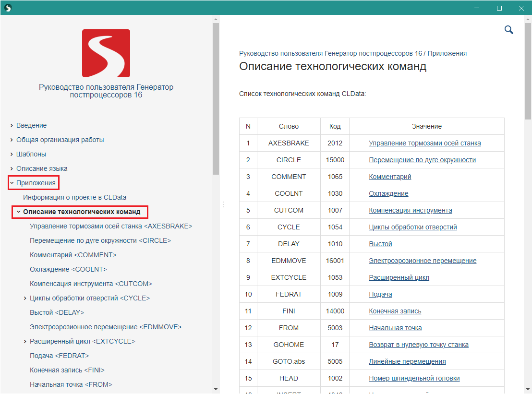Click the red S logo image
Screen dimensions: 532x394
(x=106, y=53)
